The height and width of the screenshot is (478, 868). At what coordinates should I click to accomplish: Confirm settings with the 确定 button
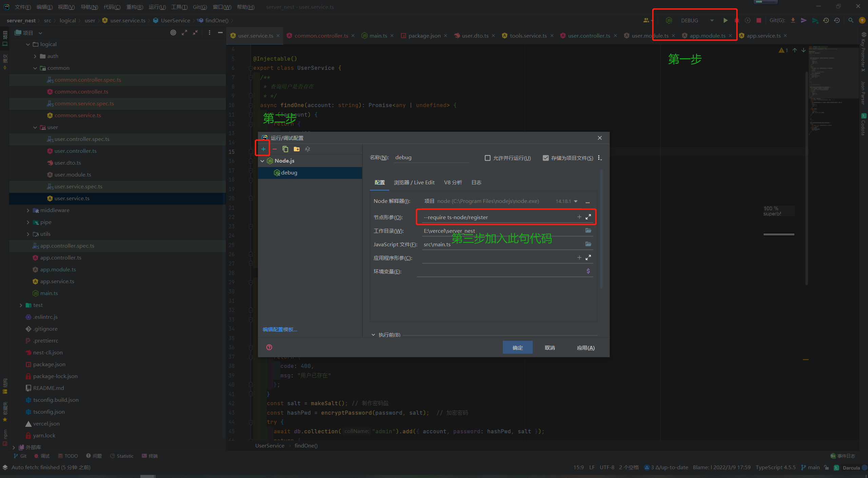click(x=517, y=347)
